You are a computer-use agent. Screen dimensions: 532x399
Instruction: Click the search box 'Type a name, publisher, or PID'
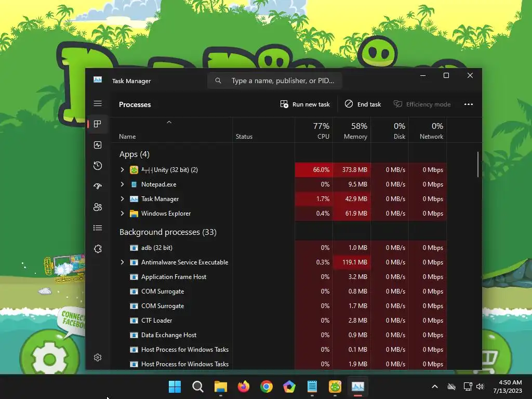[274, 81]
